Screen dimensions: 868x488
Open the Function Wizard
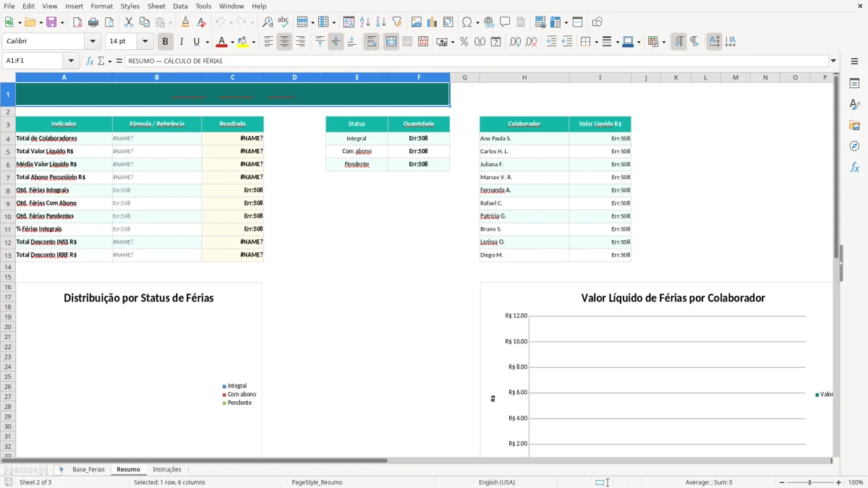(90, 61)
